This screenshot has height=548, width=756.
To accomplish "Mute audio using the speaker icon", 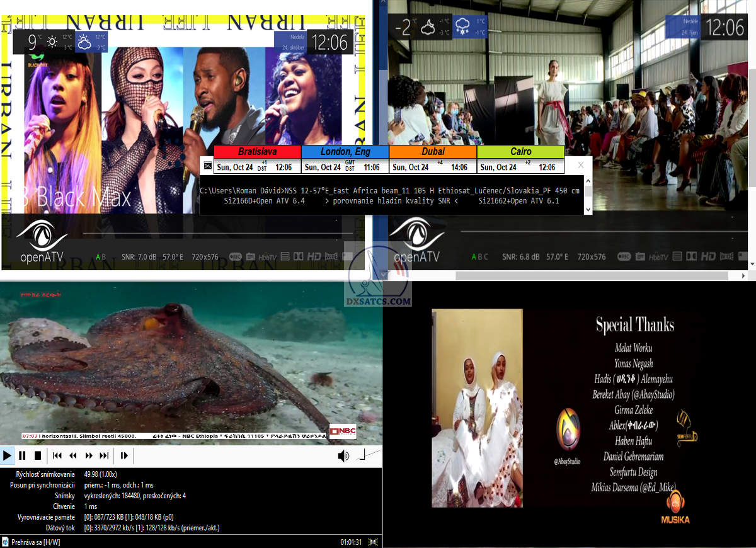I will coord(343,455).
